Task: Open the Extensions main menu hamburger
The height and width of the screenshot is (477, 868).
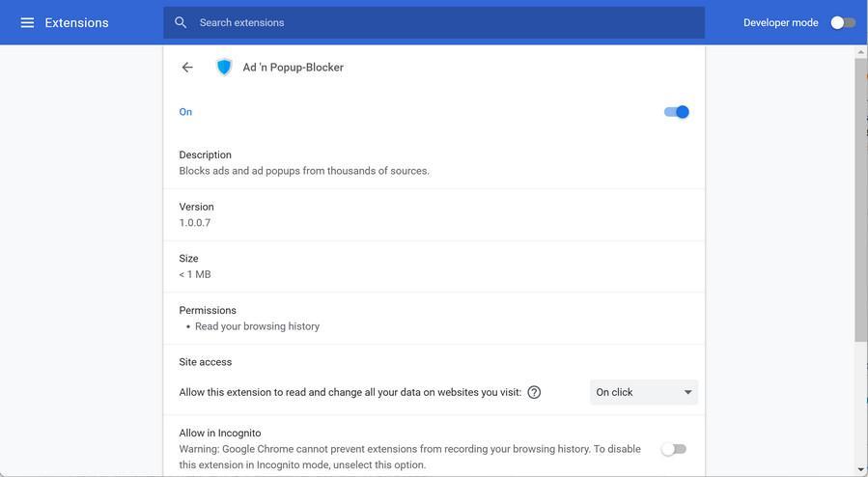Action: tap(27, 22)
